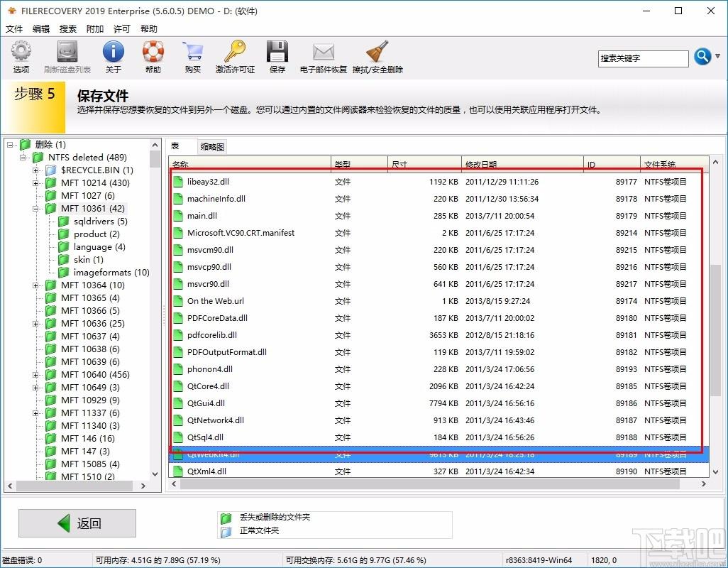
Task: Collapse the MFT 10361 (42) node
Action: 35,209
